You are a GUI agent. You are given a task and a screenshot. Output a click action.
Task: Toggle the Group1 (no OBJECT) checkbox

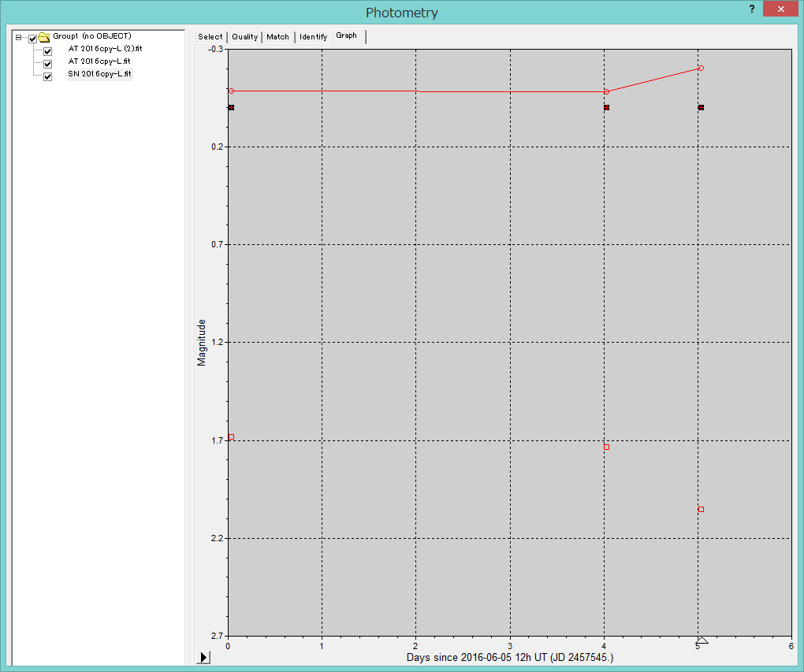(x=33, y=39)
